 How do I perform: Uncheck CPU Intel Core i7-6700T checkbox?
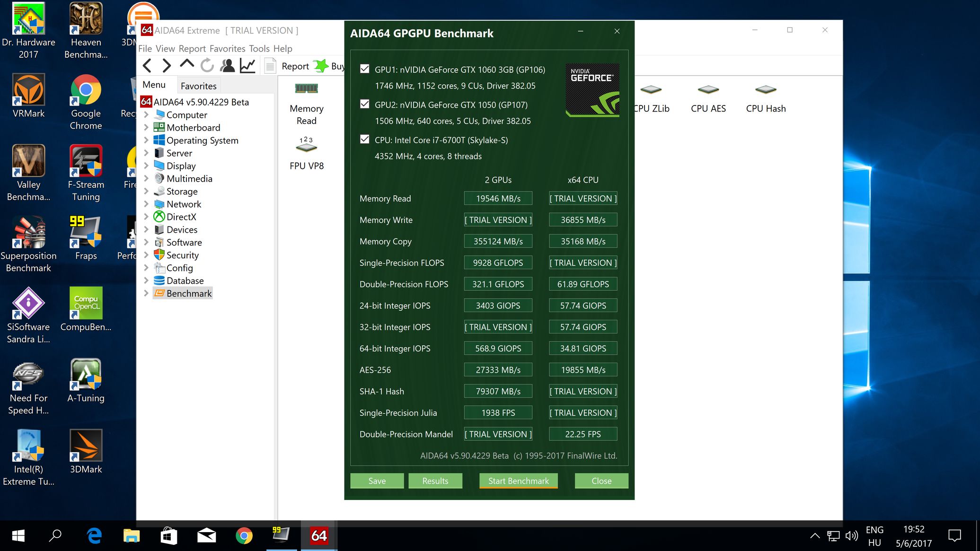point(364,140)
